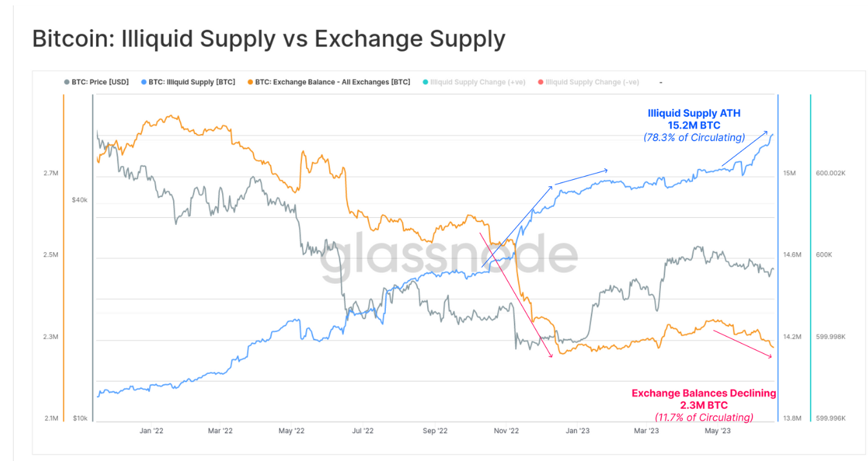868x461 pixels.
Task: Click the dash marker after the legend
Action: [661, 83]
